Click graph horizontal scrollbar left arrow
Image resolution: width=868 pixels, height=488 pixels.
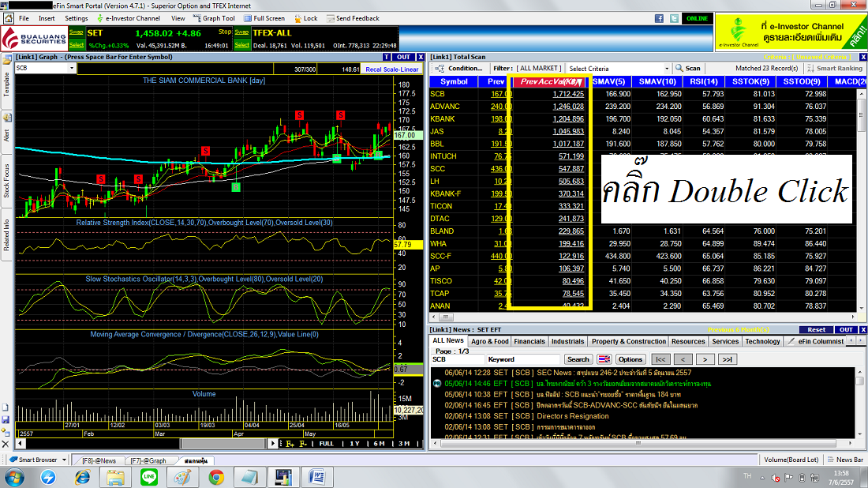point(21,444)
